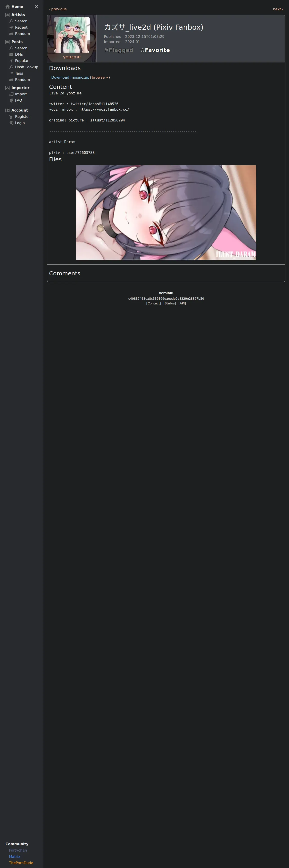Open the Tags page
The image size is (289, 868).
(x=19, y=73)
